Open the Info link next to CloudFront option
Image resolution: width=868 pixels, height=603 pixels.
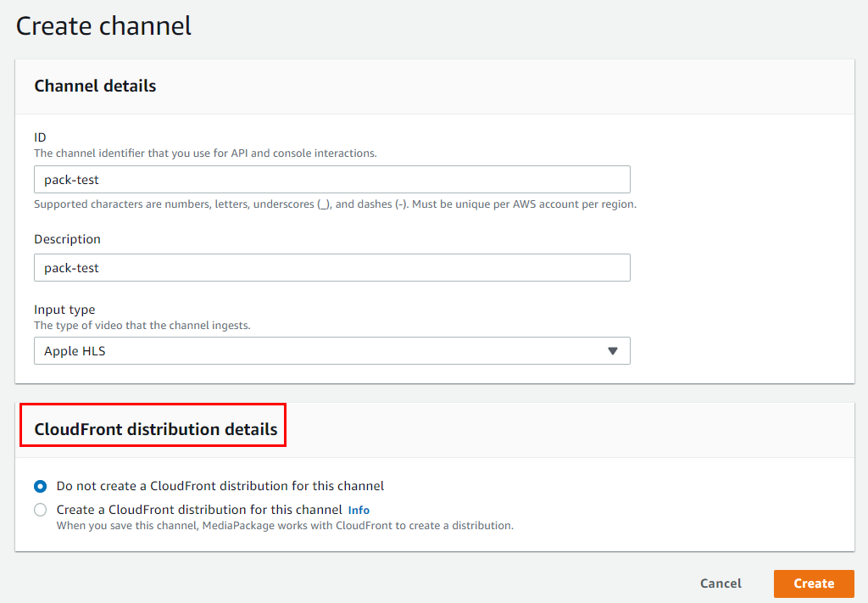359,510
